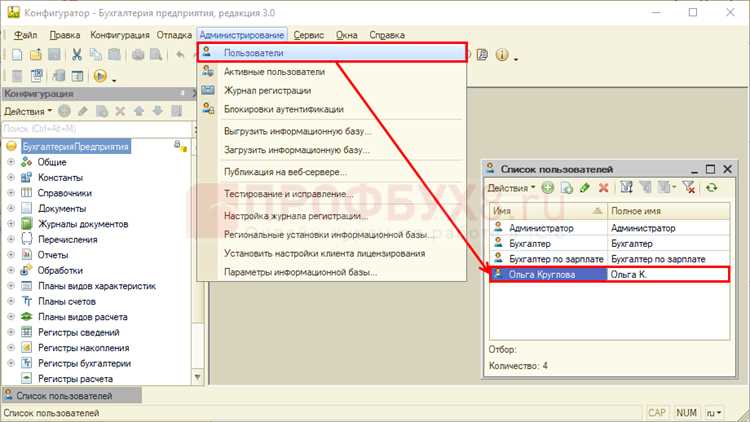Image resolution: width=750 pixels, height=422 pixels.
Task: Click the configuration search field
Action: pos(97,129)
